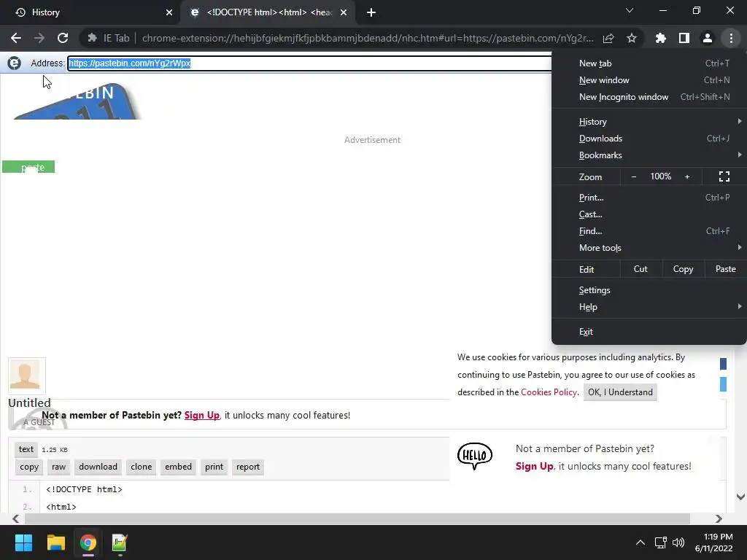
Task: Click the Sign Up link near Untitled
Action: pos(202,415)
